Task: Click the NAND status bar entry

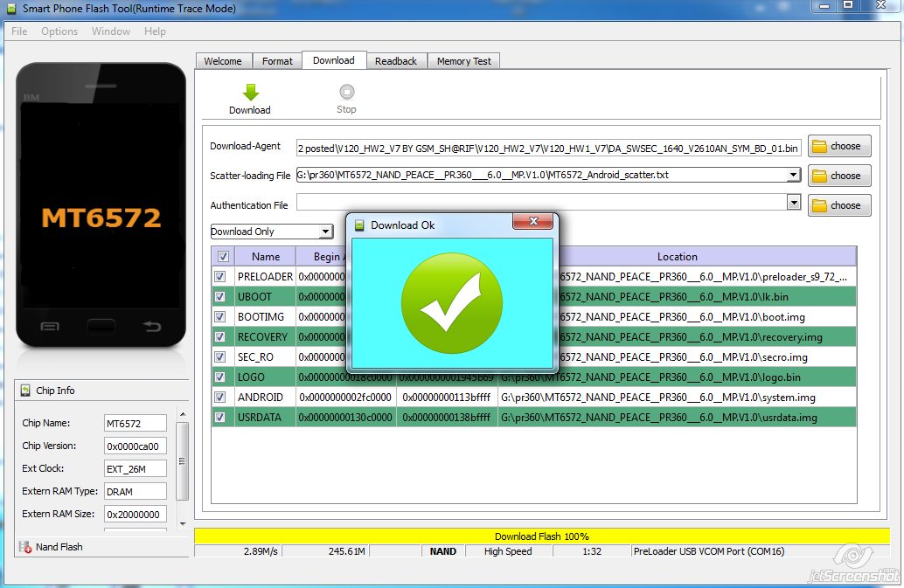Action: [x=442, y=551]
